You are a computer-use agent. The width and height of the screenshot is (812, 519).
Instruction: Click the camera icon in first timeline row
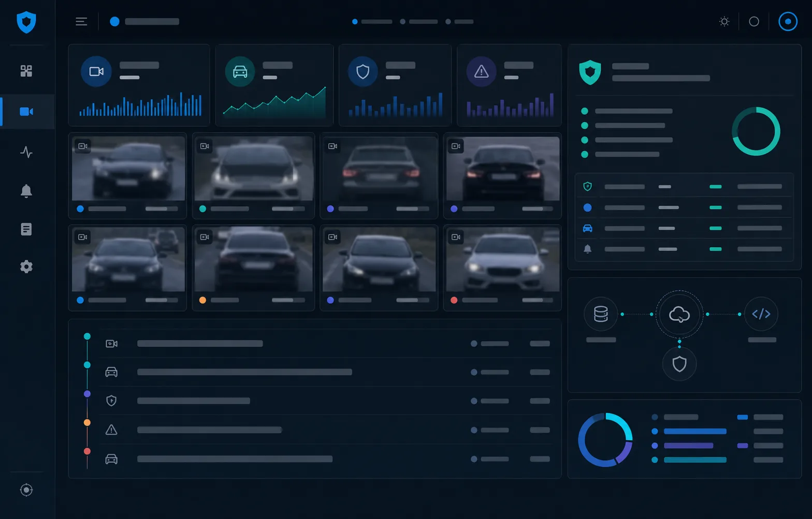point(111,344)
